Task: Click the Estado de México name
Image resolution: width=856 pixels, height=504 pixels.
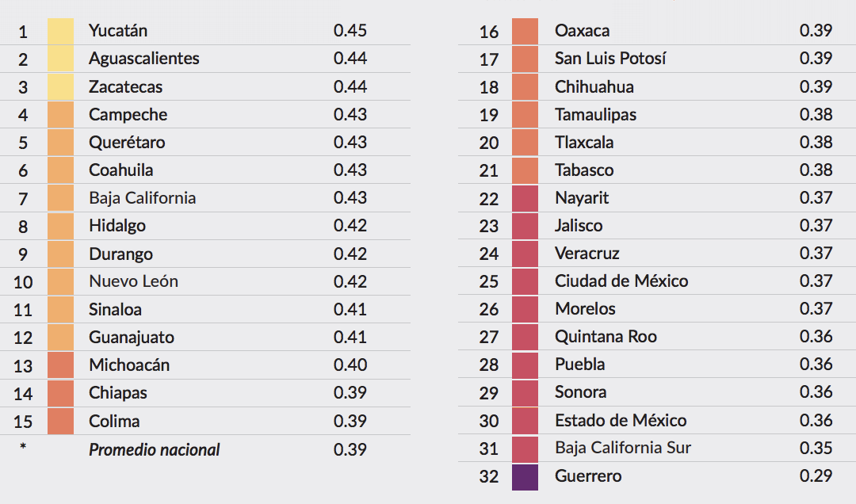Action: [621, 421]
